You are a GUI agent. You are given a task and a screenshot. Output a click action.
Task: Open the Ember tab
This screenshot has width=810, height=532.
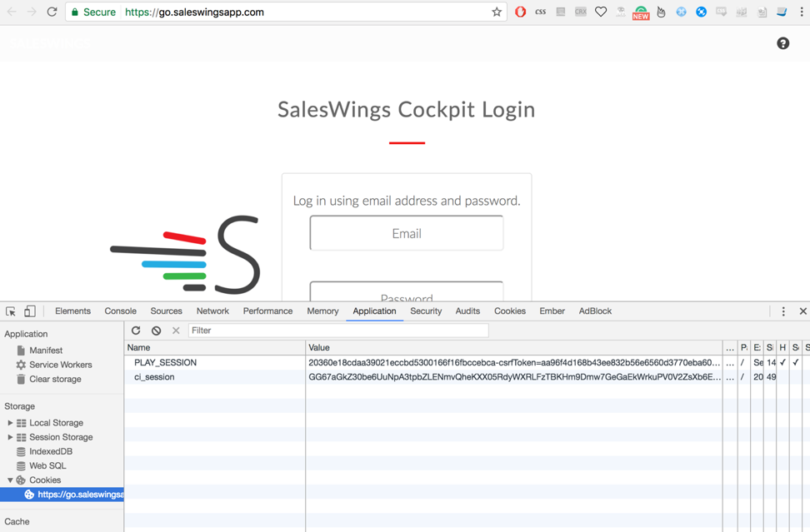pos(552,311)
